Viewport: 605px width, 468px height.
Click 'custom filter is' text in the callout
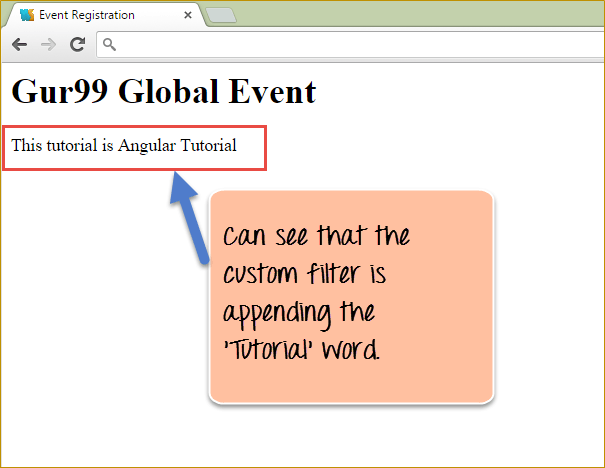tap(304, 275)
